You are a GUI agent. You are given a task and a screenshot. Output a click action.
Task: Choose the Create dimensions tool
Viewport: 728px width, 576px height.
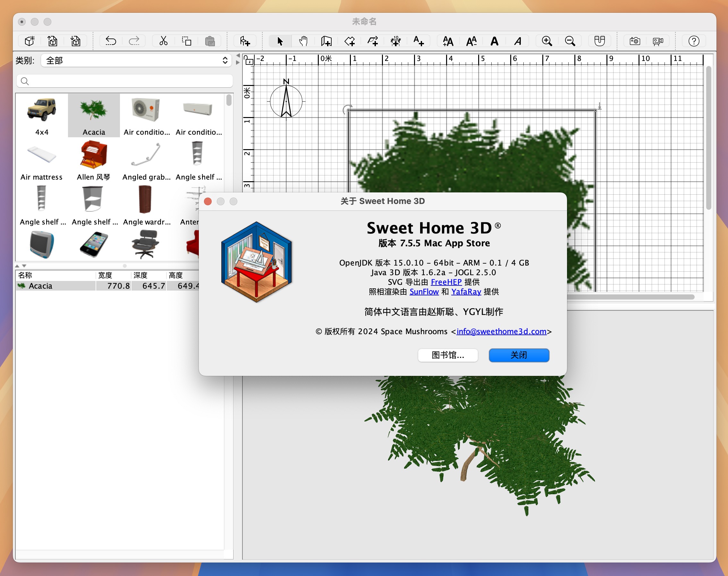pos(395,41)
